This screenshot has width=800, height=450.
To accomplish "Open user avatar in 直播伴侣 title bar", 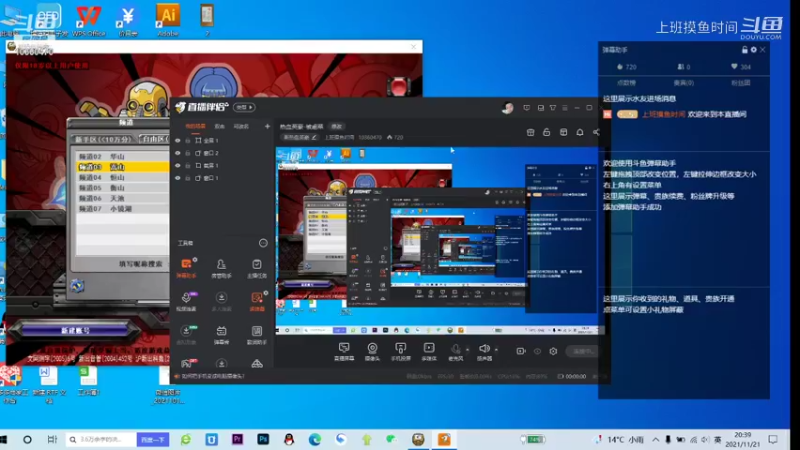I will coord(507,108).
